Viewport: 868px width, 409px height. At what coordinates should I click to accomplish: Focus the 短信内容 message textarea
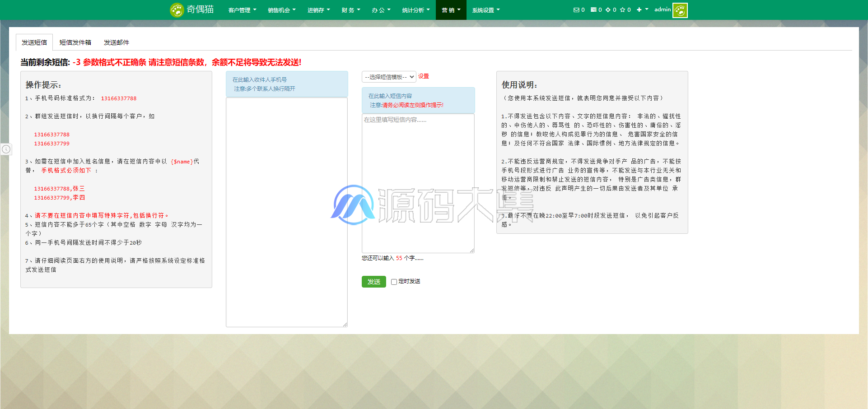pyautogui.click(x=418, y=183)
